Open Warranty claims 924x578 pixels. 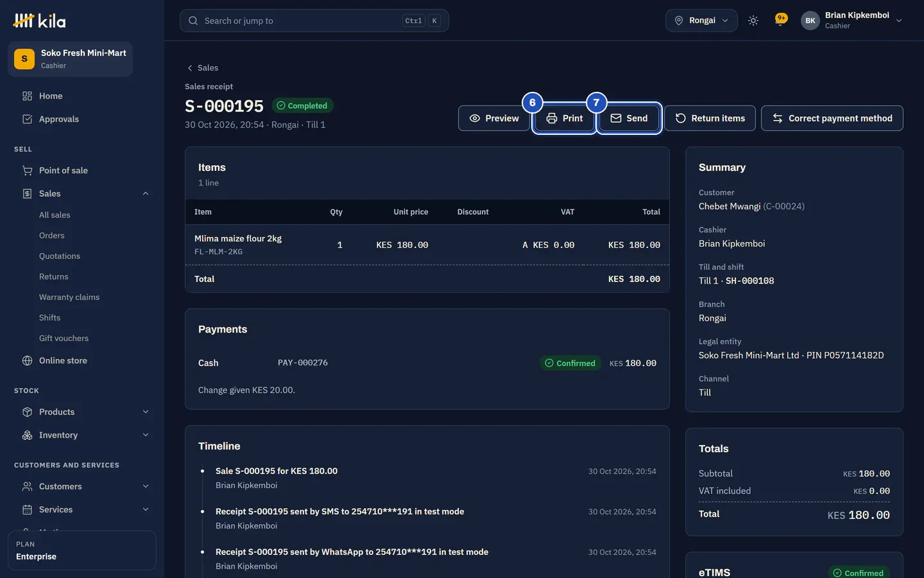69,297
